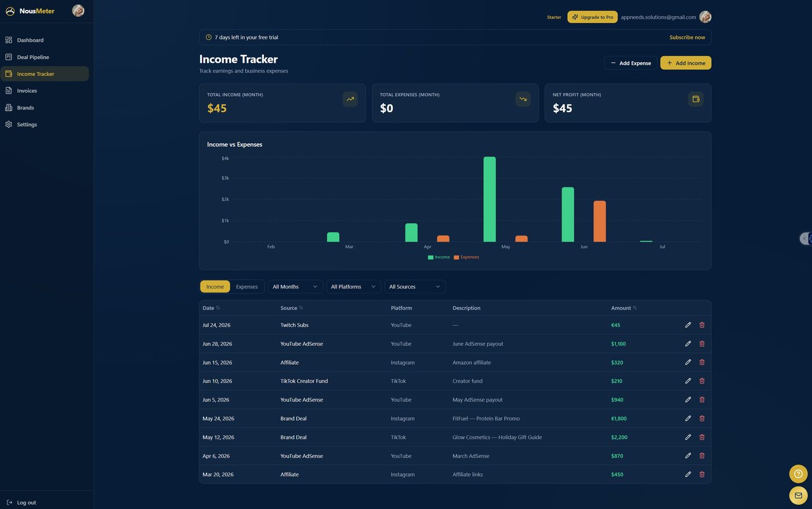Click the Add Income button
This screenshot has height=509, width=812.
[686, 63]
